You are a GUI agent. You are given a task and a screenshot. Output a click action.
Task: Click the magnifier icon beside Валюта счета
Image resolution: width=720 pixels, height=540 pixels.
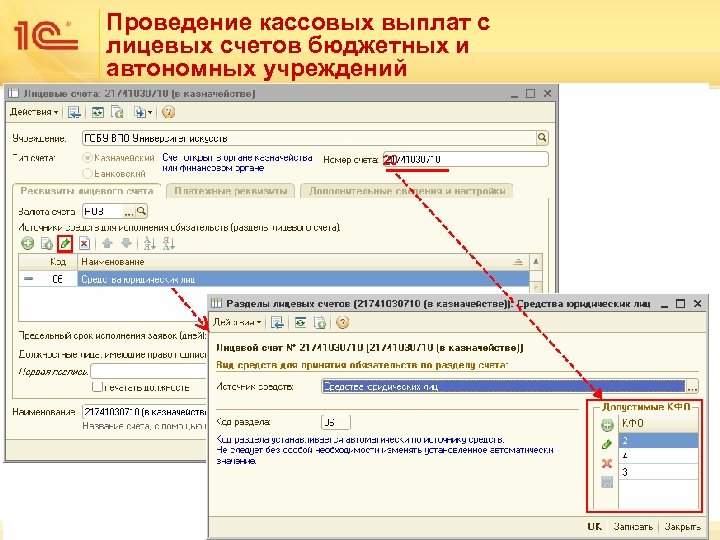[x=141, y=211]
